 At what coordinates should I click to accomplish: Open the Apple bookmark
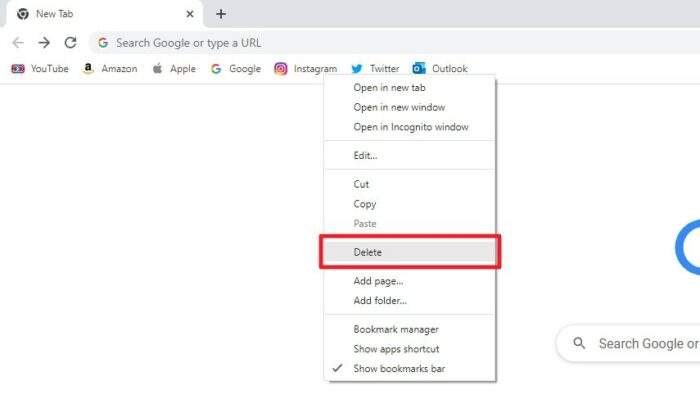pos(174,69)
